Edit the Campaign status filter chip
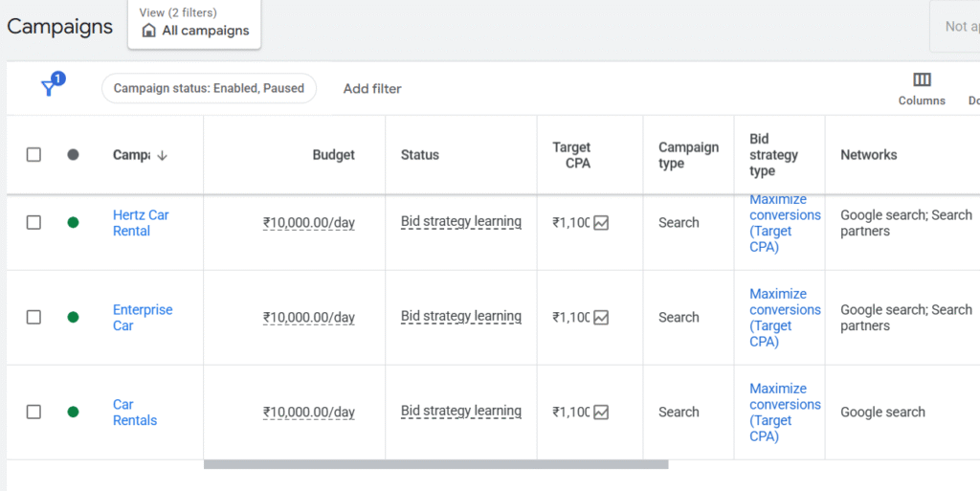Image resolution: width=980 pixels, height=491 pixels. [x=209, y=88]
